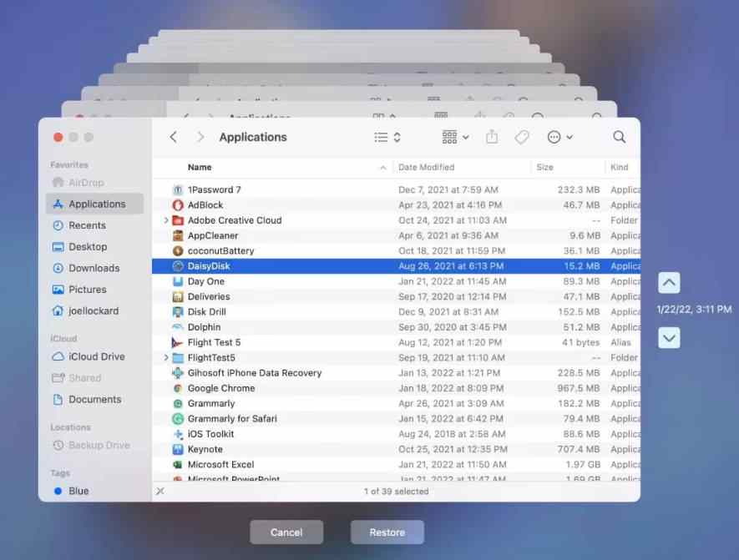Viewport: 739px width, 560px height.
Task: Open the list view switcher
Action: point(387,137)
